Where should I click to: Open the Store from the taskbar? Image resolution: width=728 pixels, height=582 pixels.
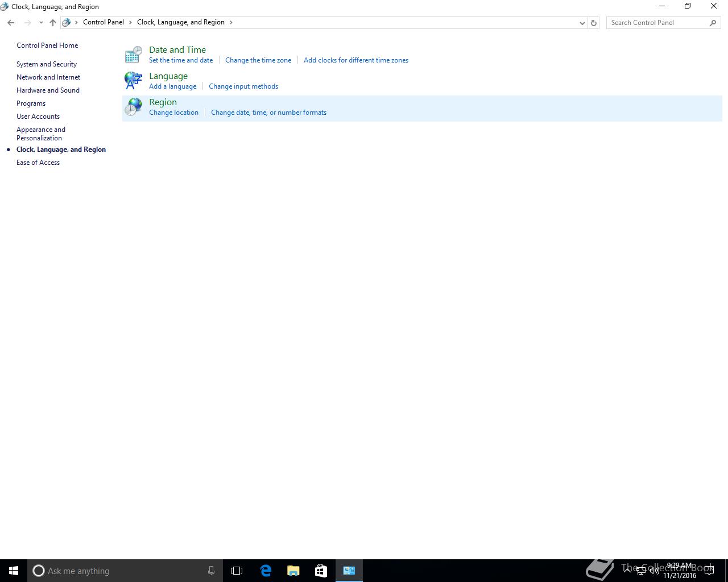point(321,571)
